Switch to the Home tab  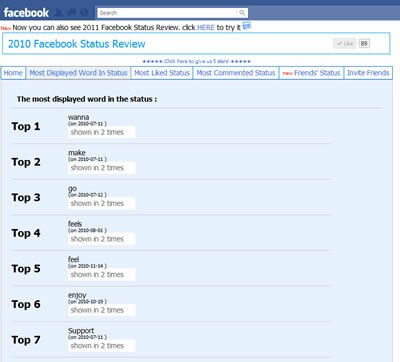point(13,73)
